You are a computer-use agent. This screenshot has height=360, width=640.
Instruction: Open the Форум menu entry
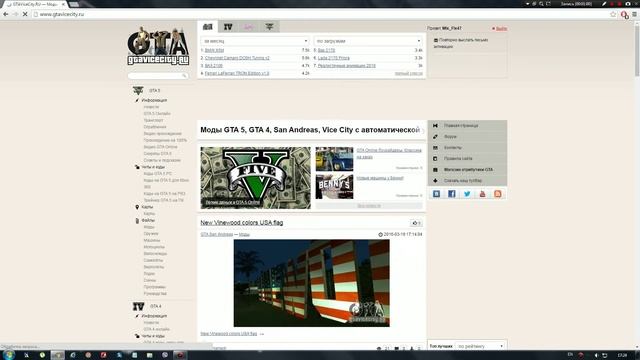pos(450,137)
